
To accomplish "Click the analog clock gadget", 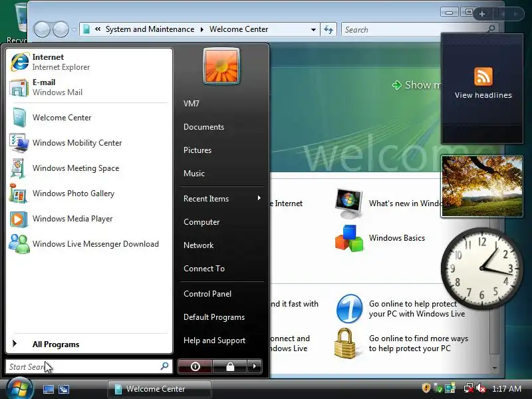I will (481, 269).
